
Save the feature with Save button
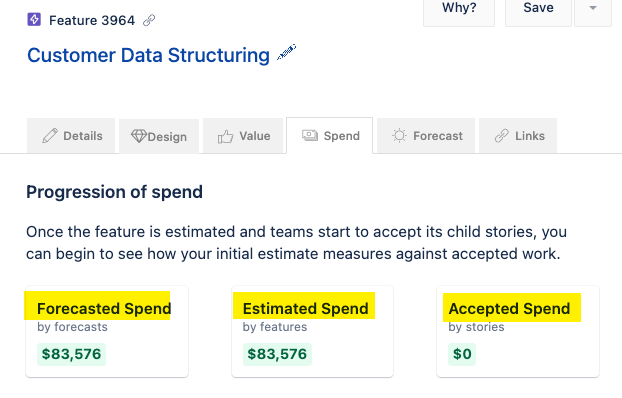click(538, 9)
